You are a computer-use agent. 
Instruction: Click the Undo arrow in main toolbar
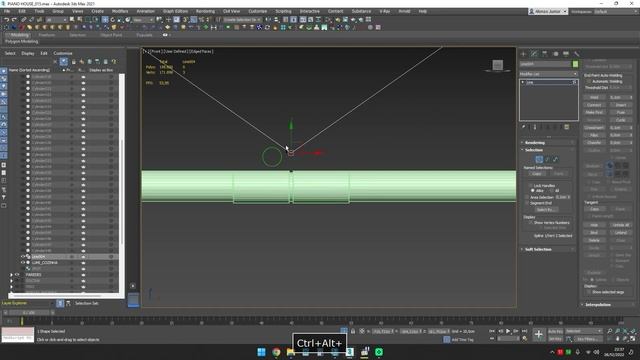6,20
